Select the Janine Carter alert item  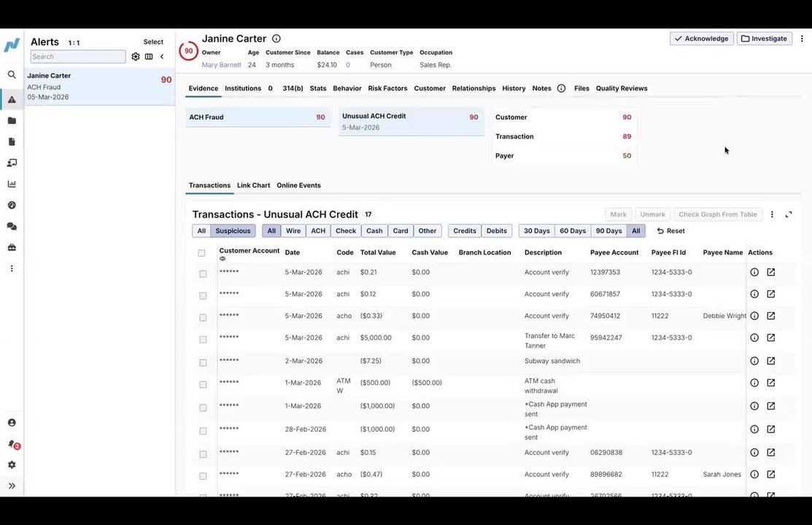pos(99,87)
